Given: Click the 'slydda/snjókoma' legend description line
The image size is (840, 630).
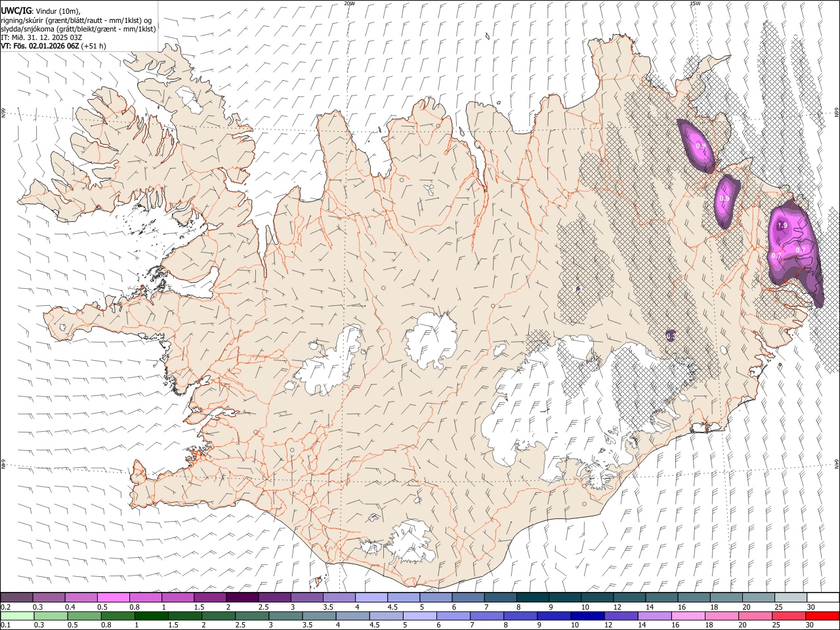Looking at the screenshot, I should (78, 29).
